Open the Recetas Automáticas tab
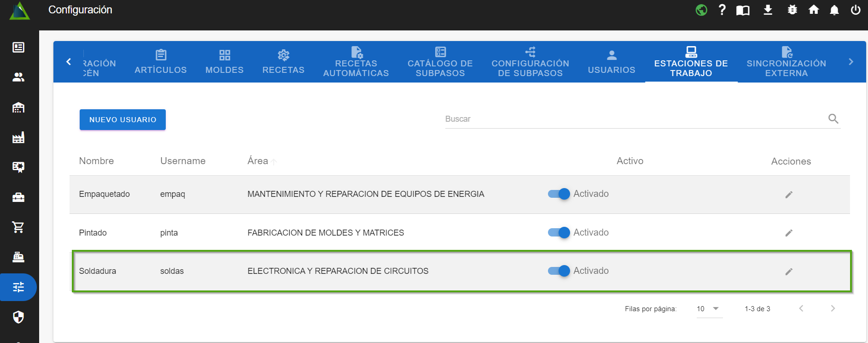Viewport: 868px width, 343px height. (355, 62)
